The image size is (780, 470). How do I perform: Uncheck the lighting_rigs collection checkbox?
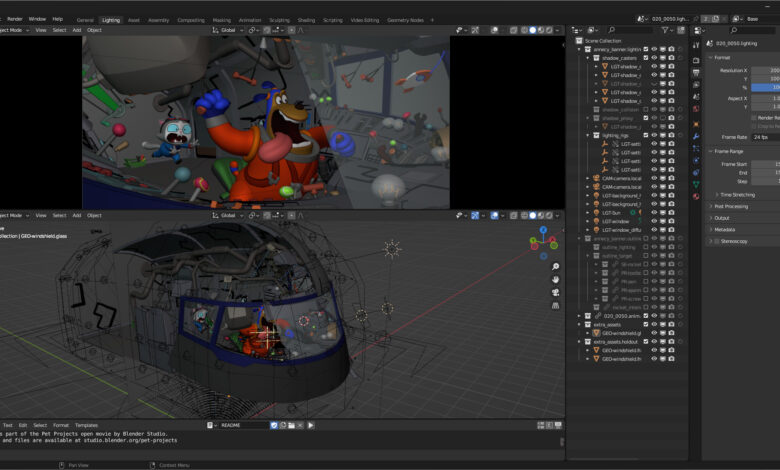tap(646, 135)
